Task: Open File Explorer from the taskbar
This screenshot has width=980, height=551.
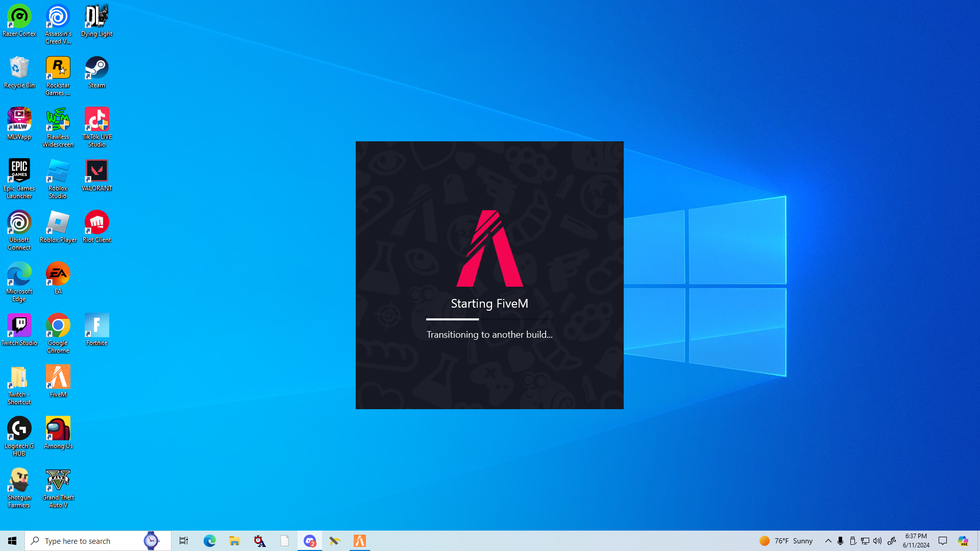Action: 234,541
